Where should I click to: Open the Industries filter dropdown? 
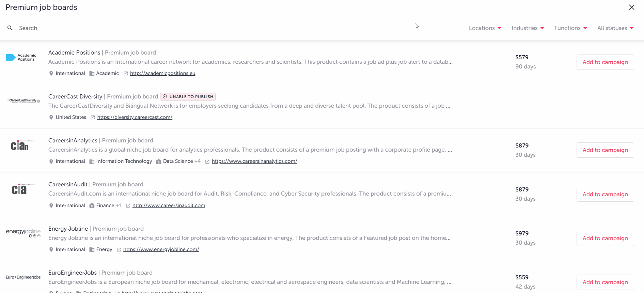pyautogui.click(x=527, y=28)
